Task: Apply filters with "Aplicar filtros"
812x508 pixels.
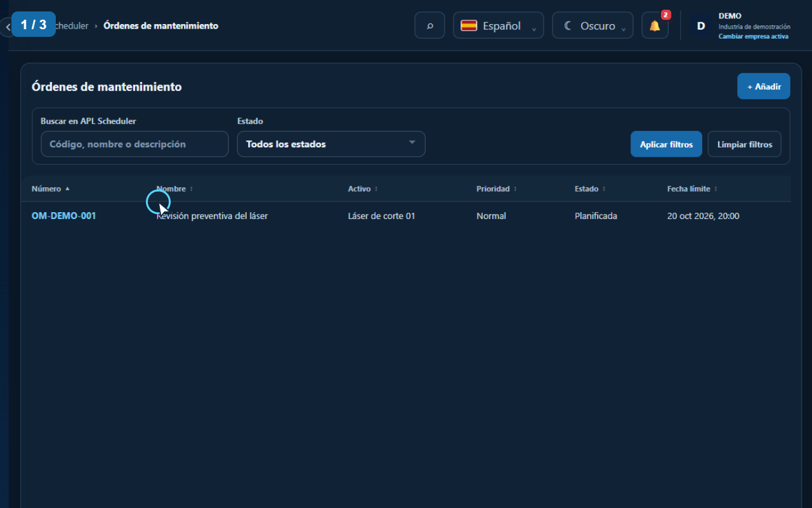Action: pos(666,144)
